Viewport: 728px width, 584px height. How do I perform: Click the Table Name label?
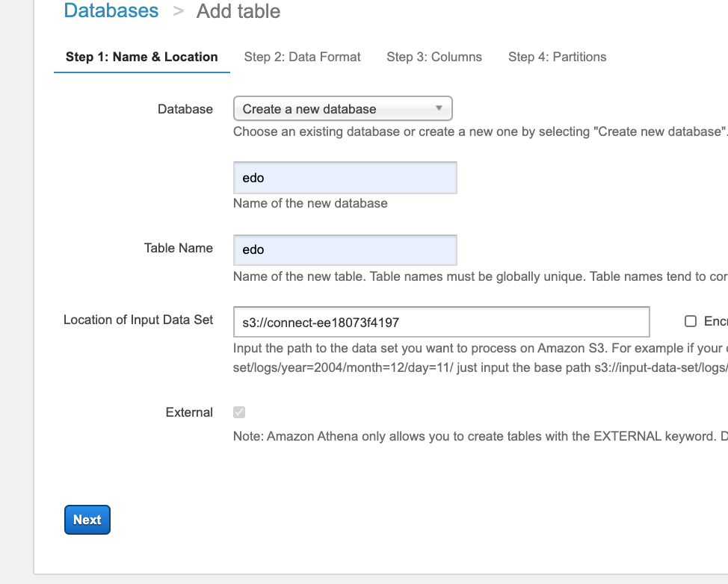(x=179, y=248)
